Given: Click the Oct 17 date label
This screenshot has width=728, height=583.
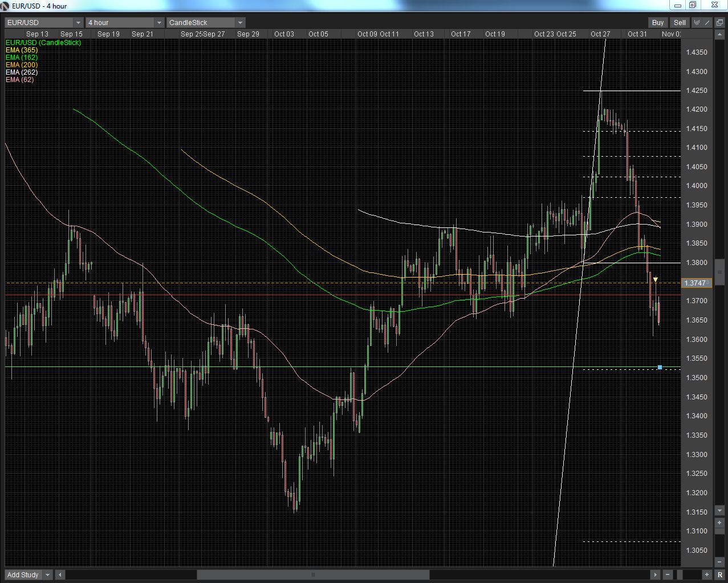Looking at the screenshot, I should point(461,34).
